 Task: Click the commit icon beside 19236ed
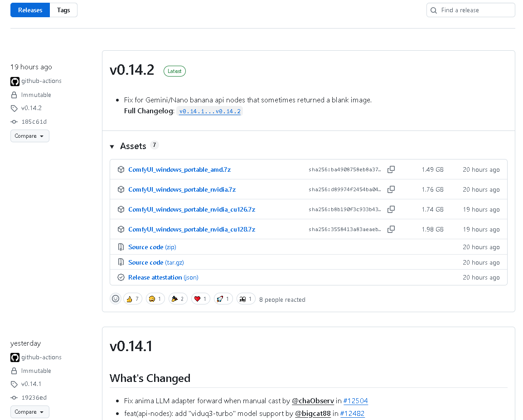click(14, 398)
